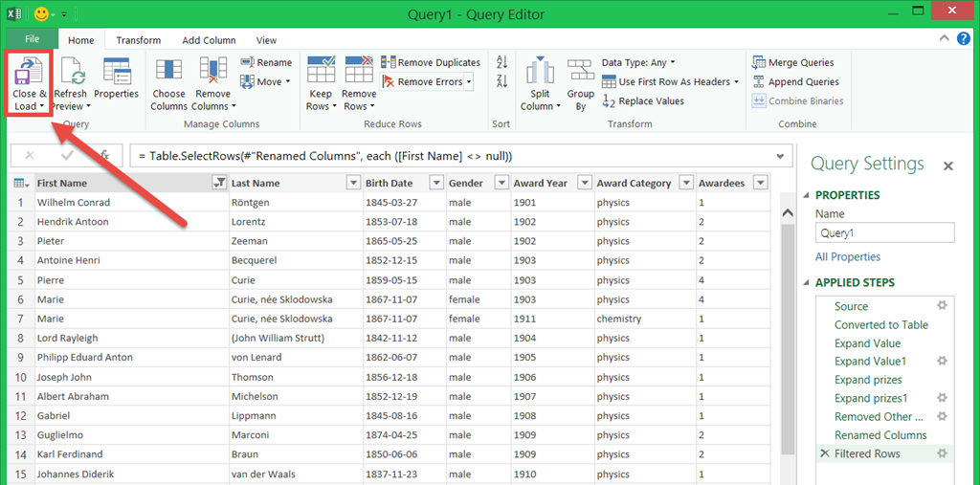Open the First Name column filter
Screen dimensions: 980x485
219,183
